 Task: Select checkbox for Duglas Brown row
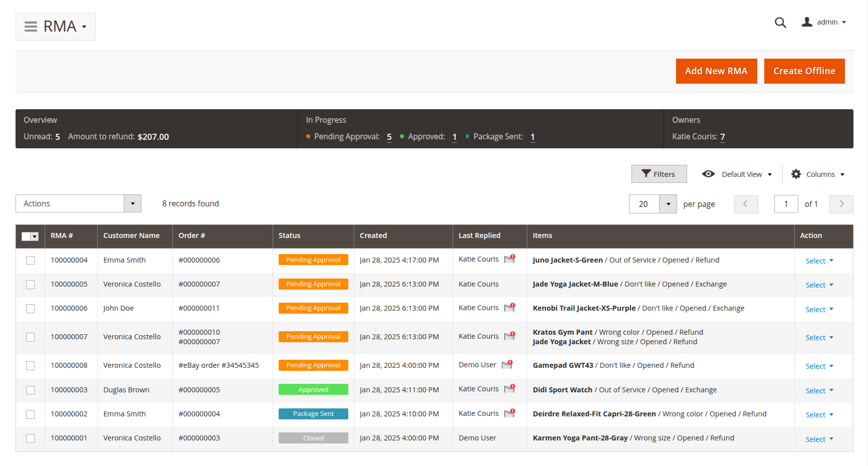[31, 390]
